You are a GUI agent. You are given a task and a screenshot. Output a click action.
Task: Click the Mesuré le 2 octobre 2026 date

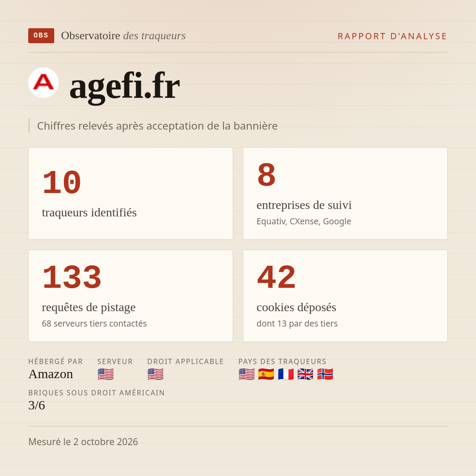[x=83, y=442]
